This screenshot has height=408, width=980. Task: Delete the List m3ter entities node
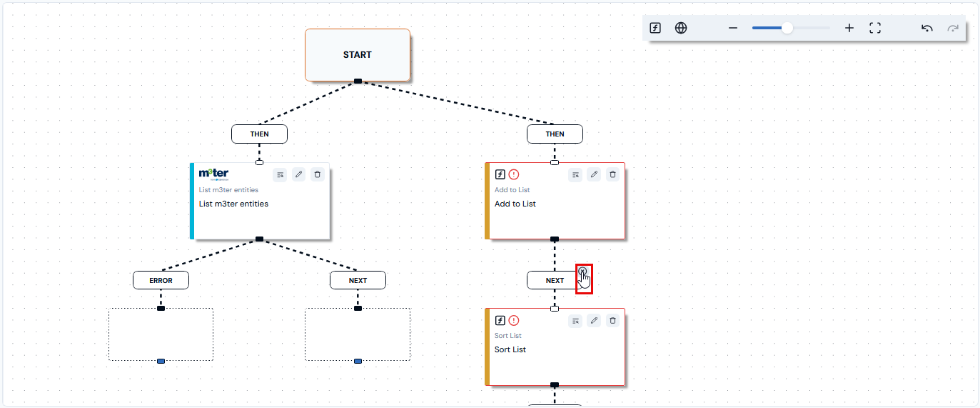point(318,174)
